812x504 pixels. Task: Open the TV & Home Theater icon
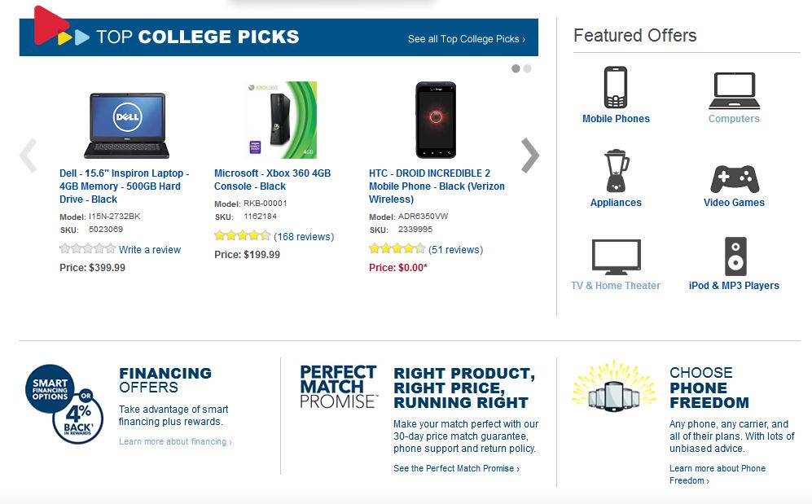coord(616,257)
